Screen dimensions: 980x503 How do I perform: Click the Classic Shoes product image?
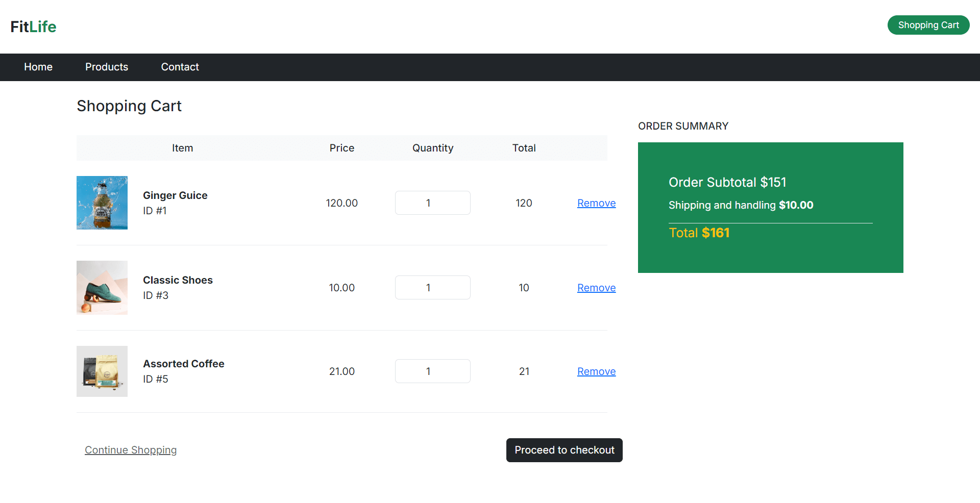pos(102,288)
